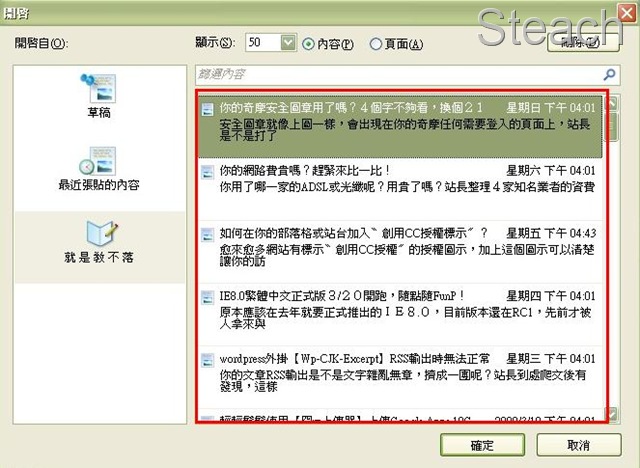Confirm with the 確定 button

[482, 445]
